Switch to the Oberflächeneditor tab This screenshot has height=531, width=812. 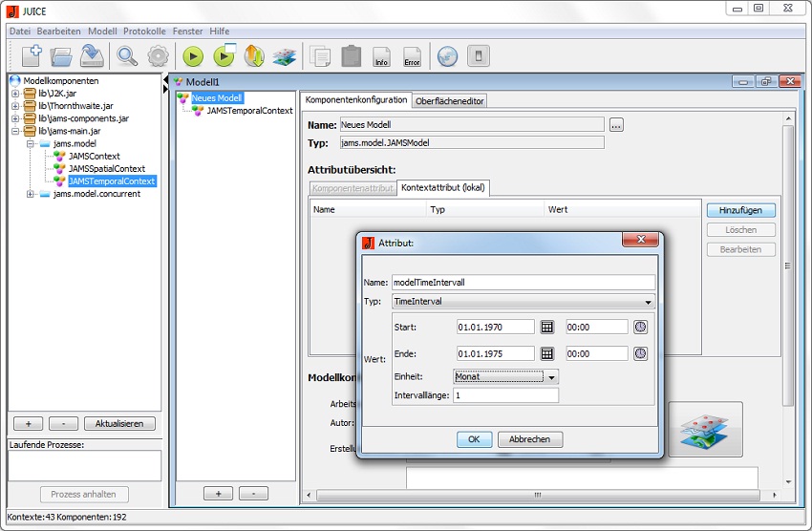pyautogui.click(x=450, y=100)
